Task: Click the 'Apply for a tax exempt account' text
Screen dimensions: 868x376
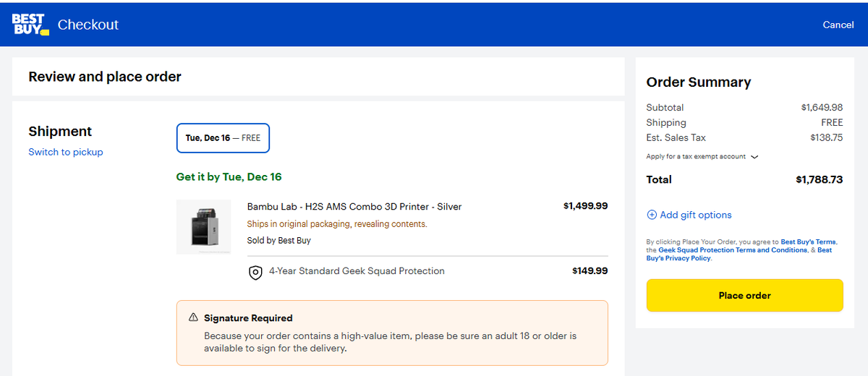Action: tap(697, 157)
